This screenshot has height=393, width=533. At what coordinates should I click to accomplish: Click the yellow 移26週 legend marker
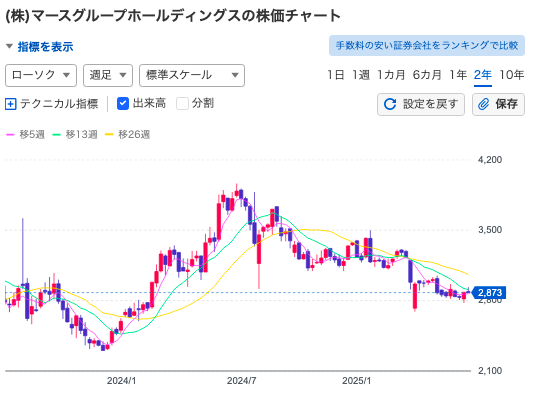point(109,135)
